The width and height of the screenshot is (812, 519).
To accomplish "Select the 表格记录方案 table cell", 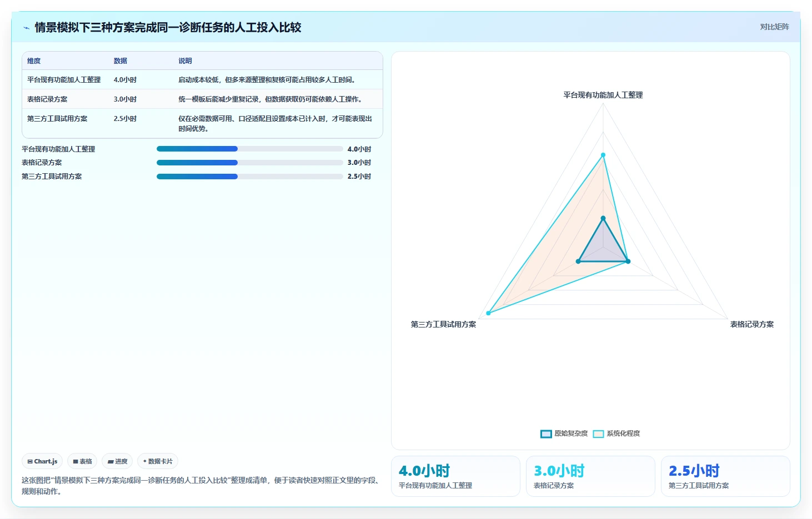I will [x=47, y=99].
